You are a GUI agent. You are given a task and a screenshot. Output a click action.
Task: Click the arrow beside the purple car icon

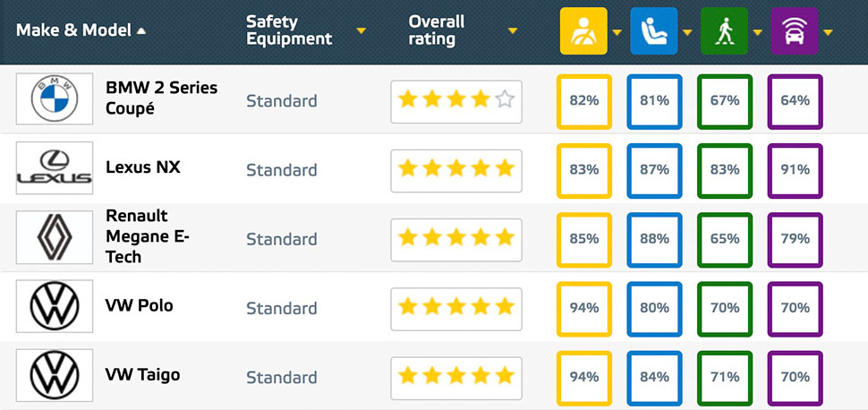[828, 33]
